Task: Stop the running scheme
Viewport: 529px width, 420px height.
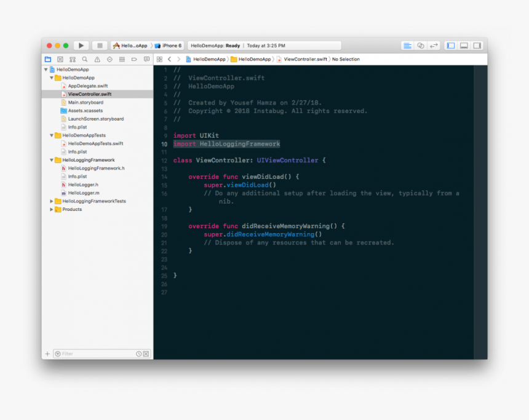Action: (100, 46)
